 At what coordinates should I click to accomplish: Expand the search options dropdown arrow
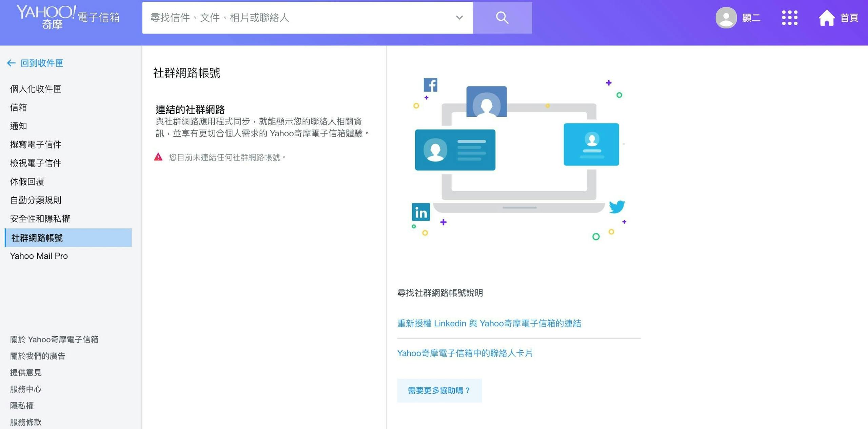pyautogui.click(x=459, y=18)
